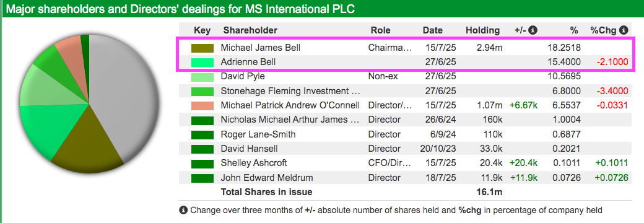Click the Holding column header
The width and height of the screenshot is (644, 223).
[482, 30]
